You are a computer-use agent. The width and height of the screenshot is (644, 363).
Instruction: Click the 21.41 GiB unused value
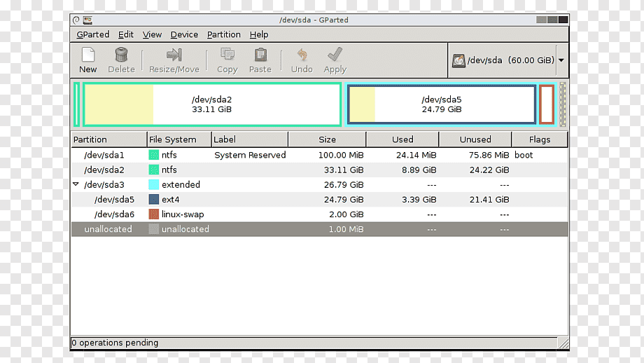[x=489, y=200]
